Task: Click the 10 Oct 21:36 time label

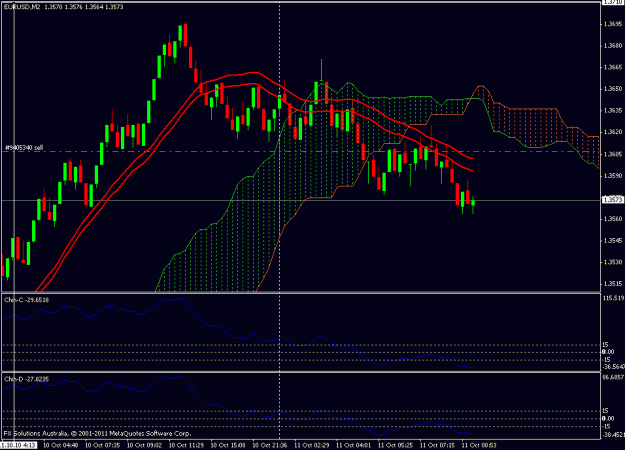Action: [270, 445]
